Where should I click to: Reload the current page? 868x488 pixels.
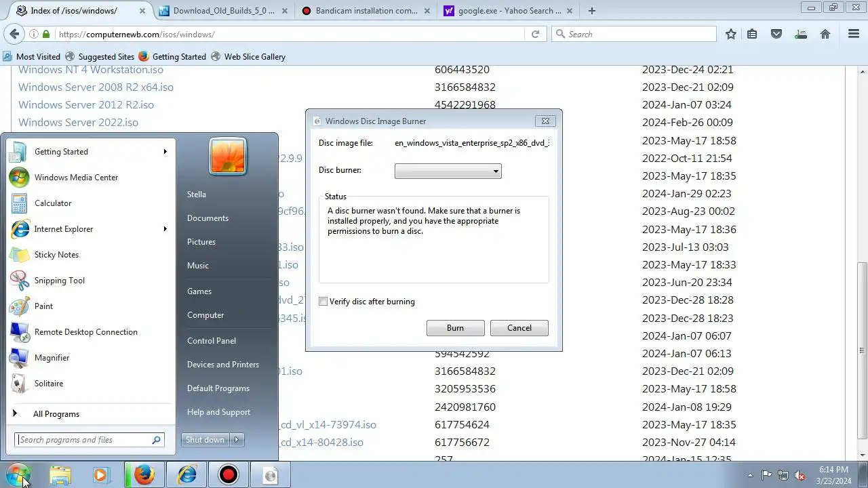click(536, 34)
